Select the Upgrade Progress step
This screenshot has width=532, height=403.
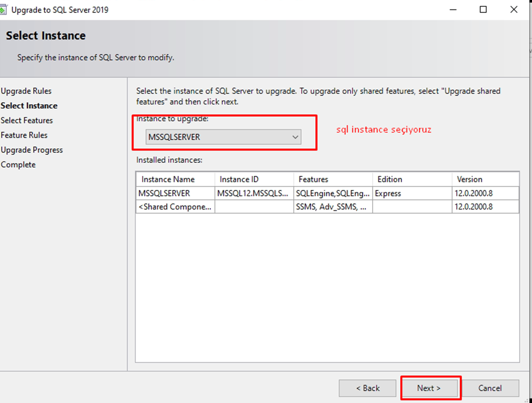point(32,150)
